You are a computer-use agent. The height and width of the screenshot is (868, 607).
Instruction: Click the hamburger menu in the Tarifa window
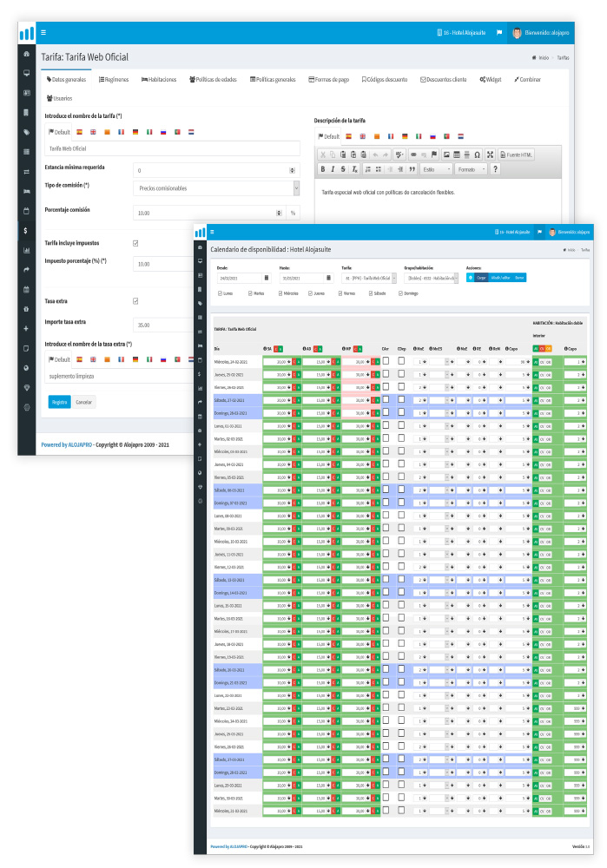43,32
